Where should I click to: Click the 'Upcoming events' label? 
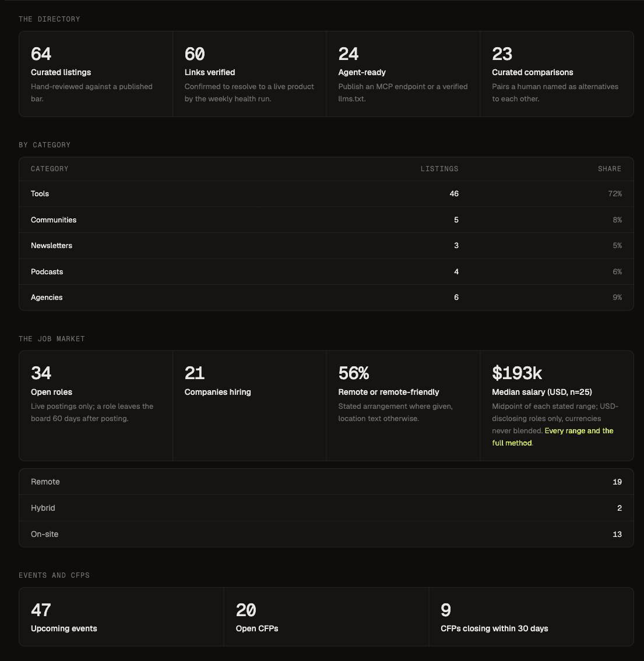pos(64,628)
